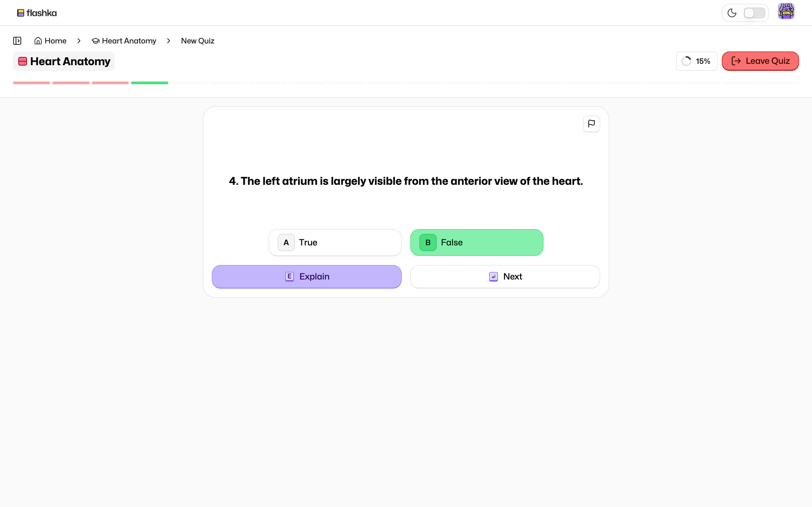Toggle the sidebar panel icon

click(x=17, y=41)
